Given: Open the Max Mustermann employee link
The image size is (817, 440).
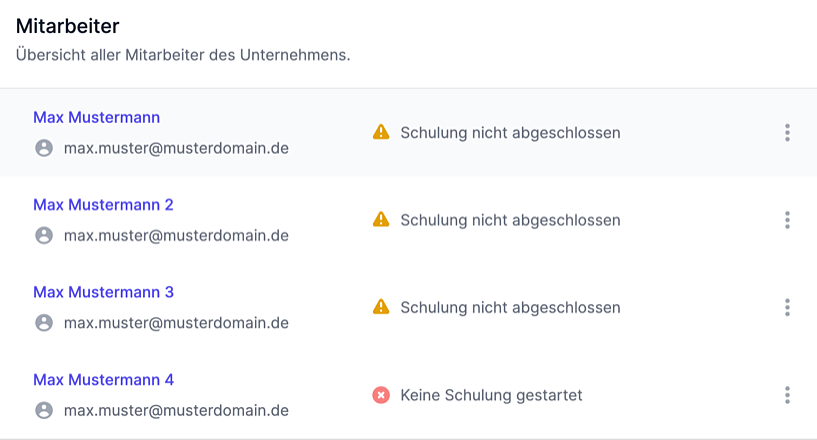Looking at the screenshot, I should coord(96,117).
